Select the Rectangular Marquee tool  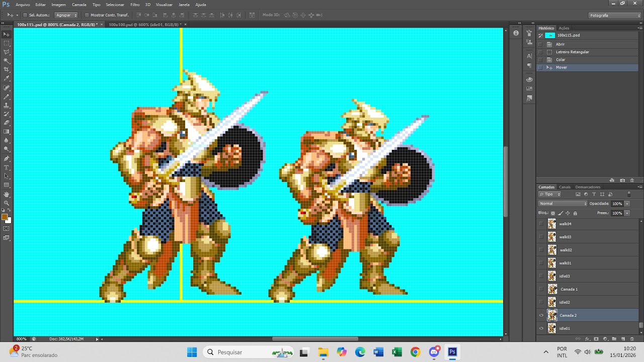click(x=7, y=43)
